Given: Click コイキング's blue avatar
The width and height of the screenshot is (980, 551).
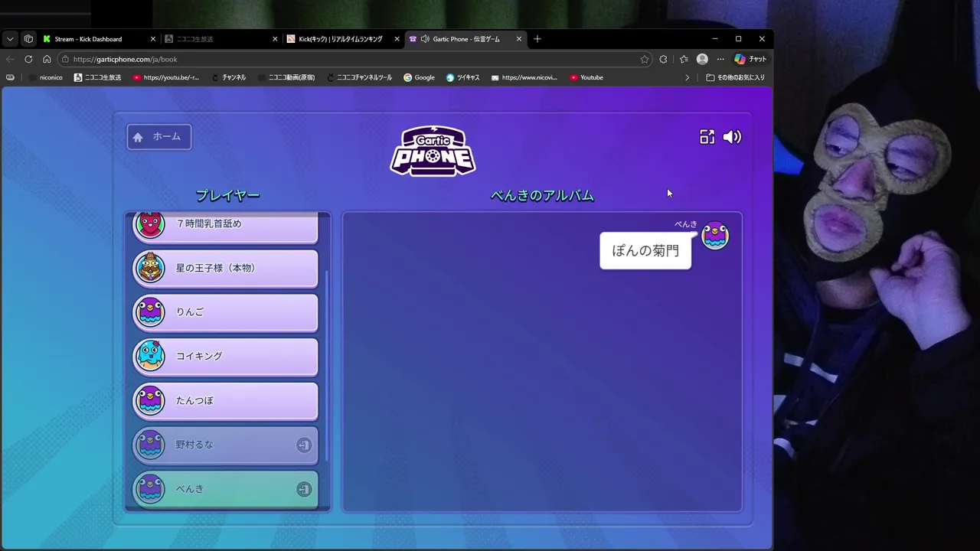Looking at the screenshot, I should point(150,355).
